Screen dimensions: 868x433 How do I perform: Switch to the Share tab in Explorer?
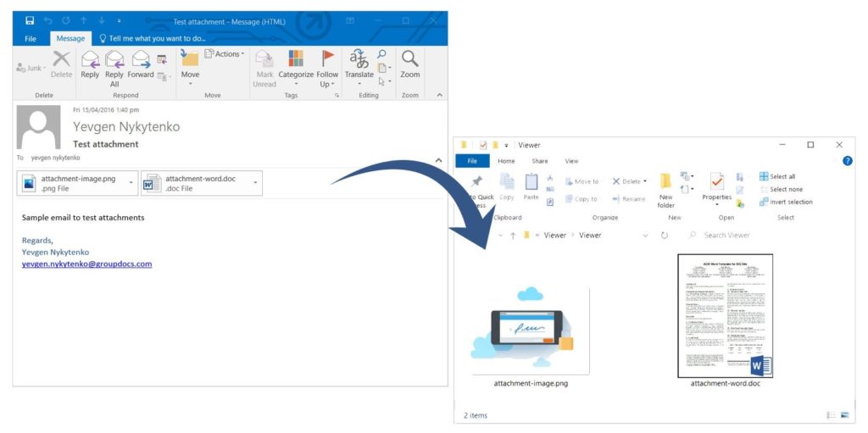539,161
